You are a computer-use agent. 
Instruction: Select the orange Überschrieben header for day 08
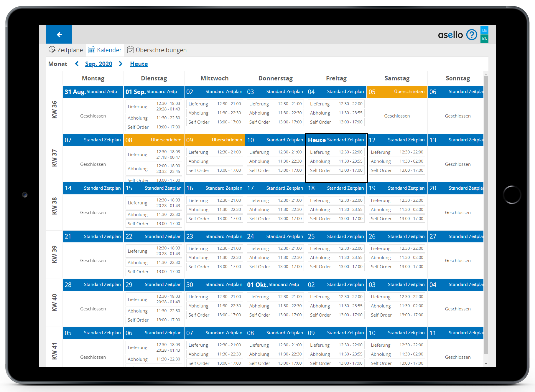(154, 140)
